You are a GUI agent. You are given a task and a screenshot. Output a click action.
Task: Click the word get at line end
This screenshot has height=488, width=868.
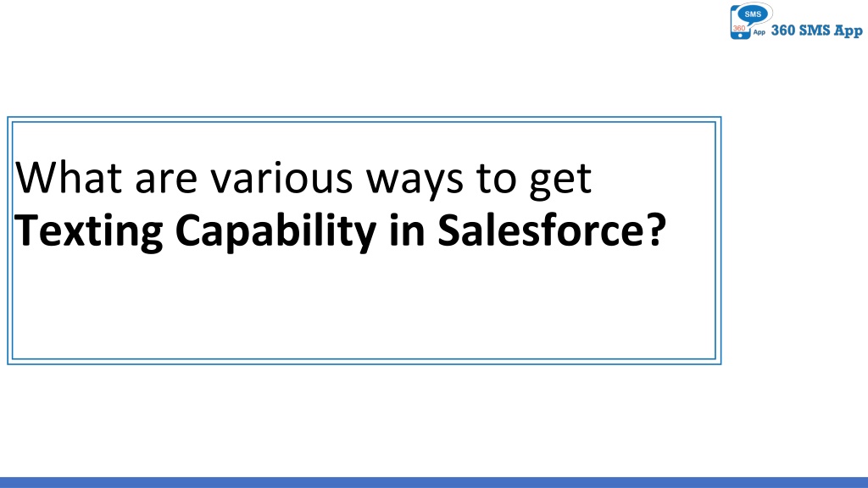coord(560,180)
